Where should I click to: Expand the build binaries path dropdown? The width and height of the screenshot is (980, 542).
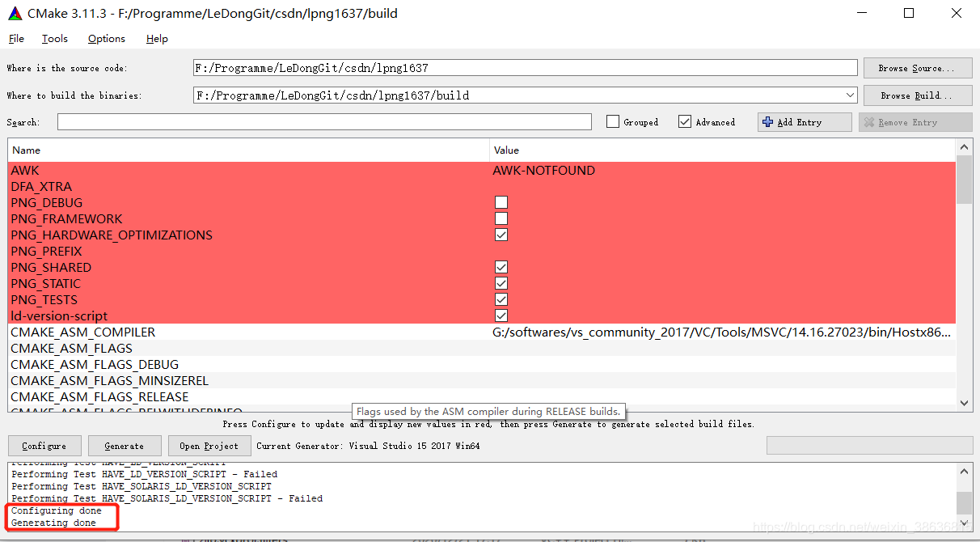tap(850, 95)
